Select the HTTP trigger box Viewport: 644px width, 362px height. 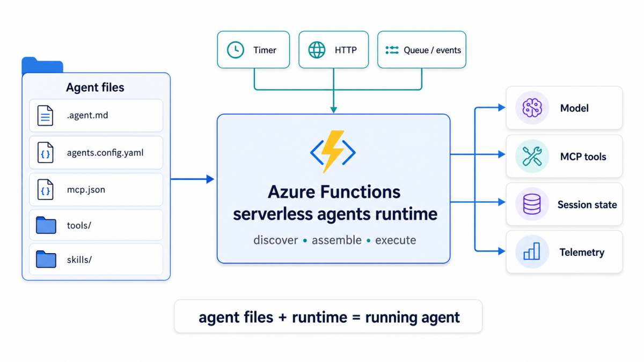334,50
